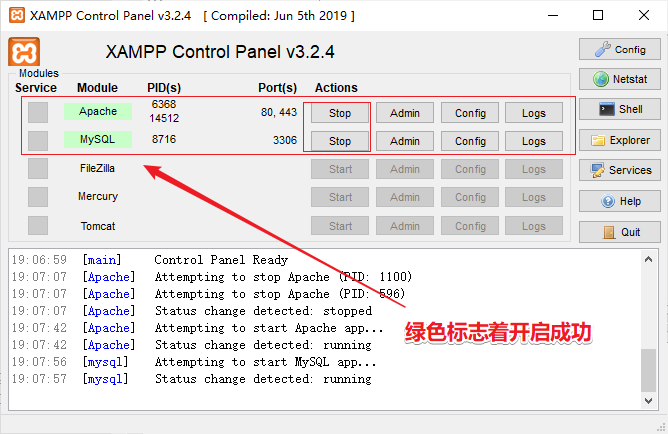Click 'Status change detected: stopped' log line
This screenshot has height=434, width=668.
point(263,311)
